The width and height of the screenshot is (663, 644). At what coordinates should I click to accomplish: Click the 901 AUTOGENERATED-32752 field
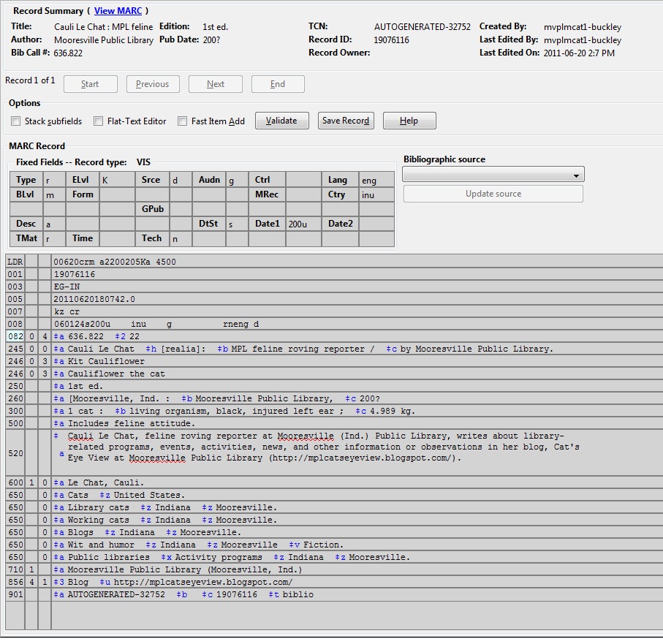357,594
